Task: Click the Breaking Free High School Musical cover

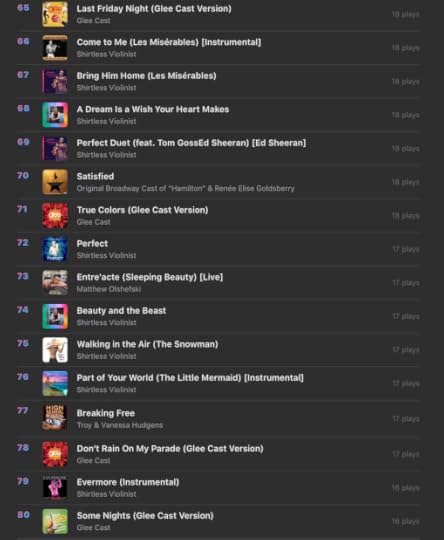Action: click(55, 417)
